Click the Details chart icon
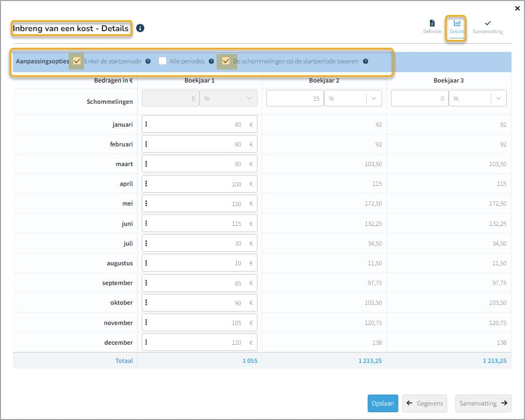 (x=457, y=23)
